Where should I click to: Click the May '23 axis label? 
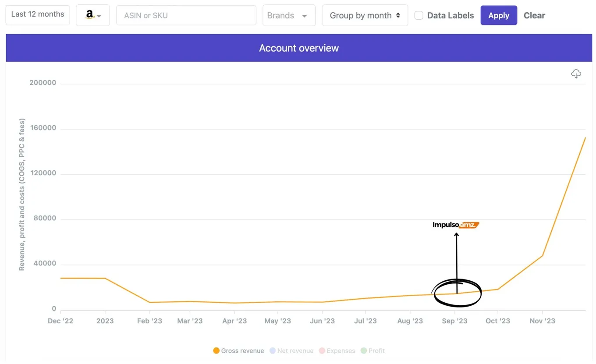point(277,321)
